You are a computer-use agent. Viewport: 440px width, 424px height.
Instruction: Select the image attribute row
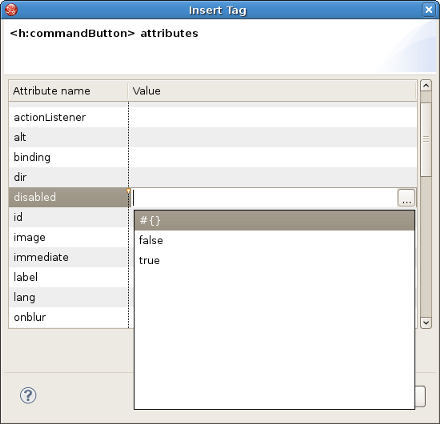[x=68, y=237]
